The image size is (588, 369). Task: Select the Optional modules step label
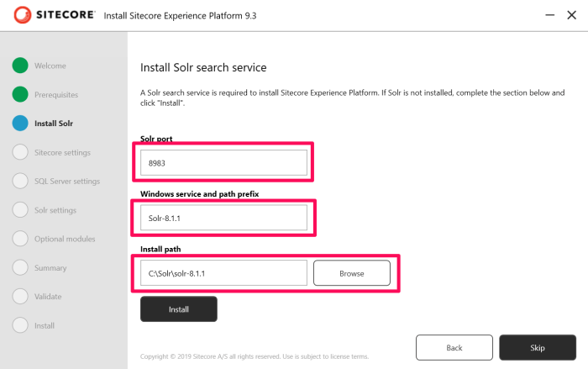(65, 239)
